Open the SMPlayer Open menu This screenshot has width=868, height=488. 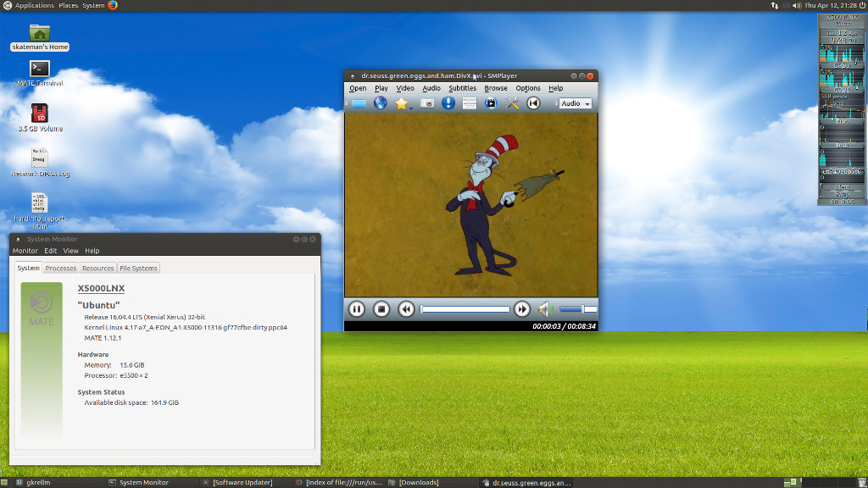coord(358,88)
